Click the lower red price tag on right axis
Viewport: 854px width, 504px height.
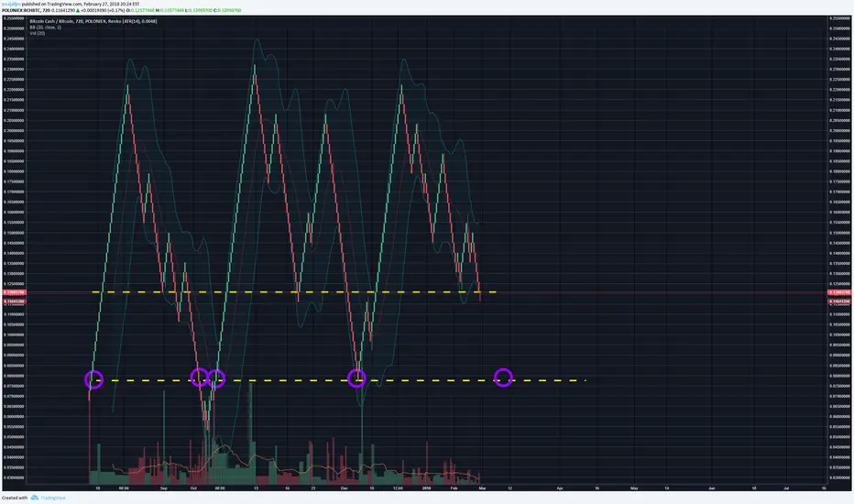(x=838, y=301)
